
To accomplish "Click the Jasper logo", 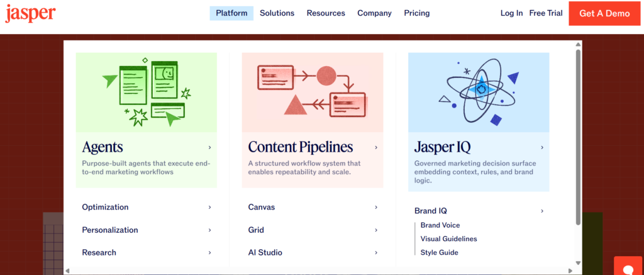I will click(30, 14).
